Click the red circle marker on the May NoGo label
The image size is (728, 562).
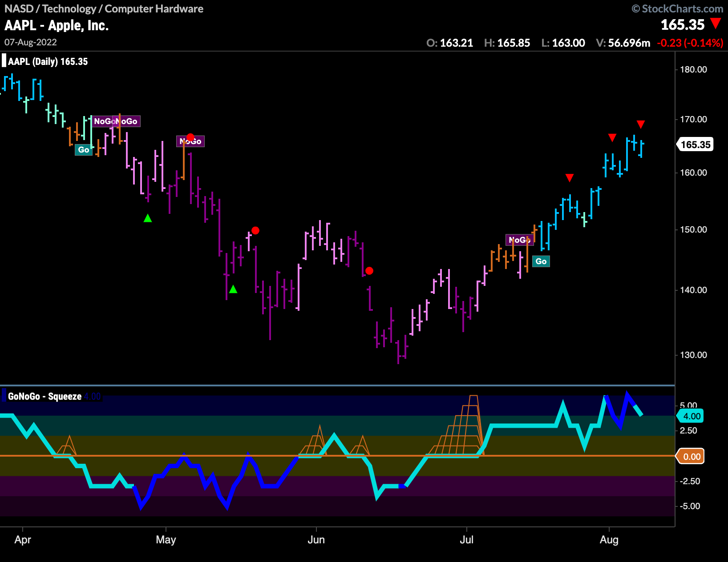(190, 137)
